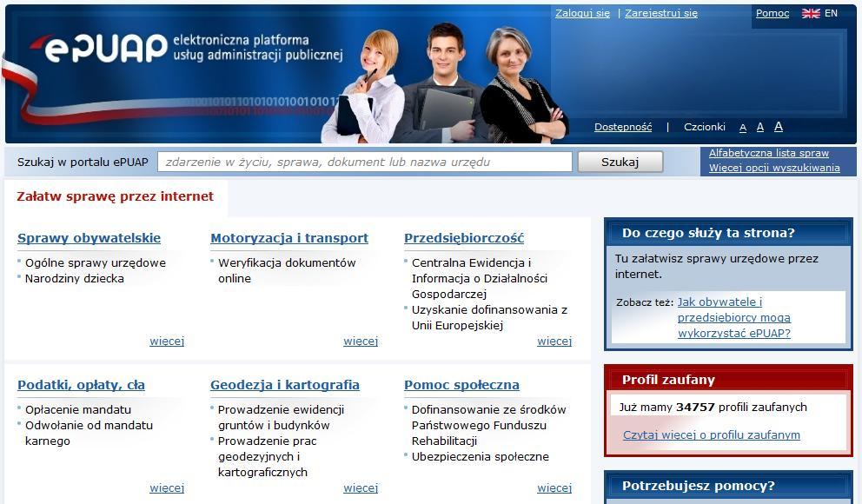Image resolution: width=862 pixels, height=504 pixels.
Task: Click więcej under Motoryzacja i transport
Action: tap(361, 341)
